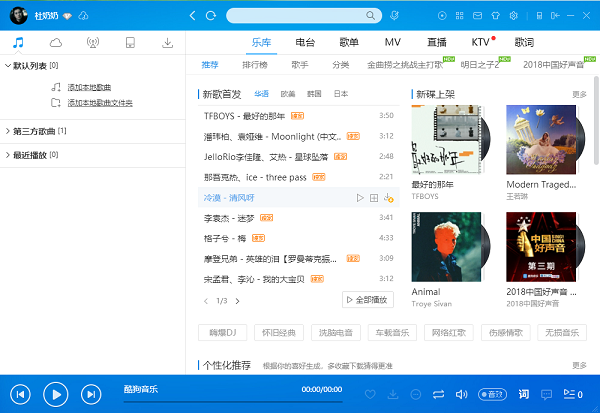Switch to the 乐库 tab
Viewport: 600px width, 413px height.
click(x=261, y=42)
